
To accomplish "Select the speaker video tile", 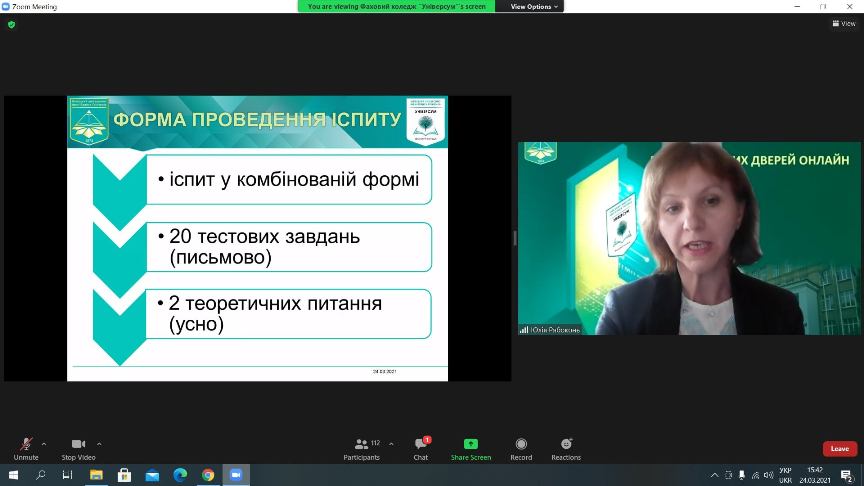I will point(689,238).
